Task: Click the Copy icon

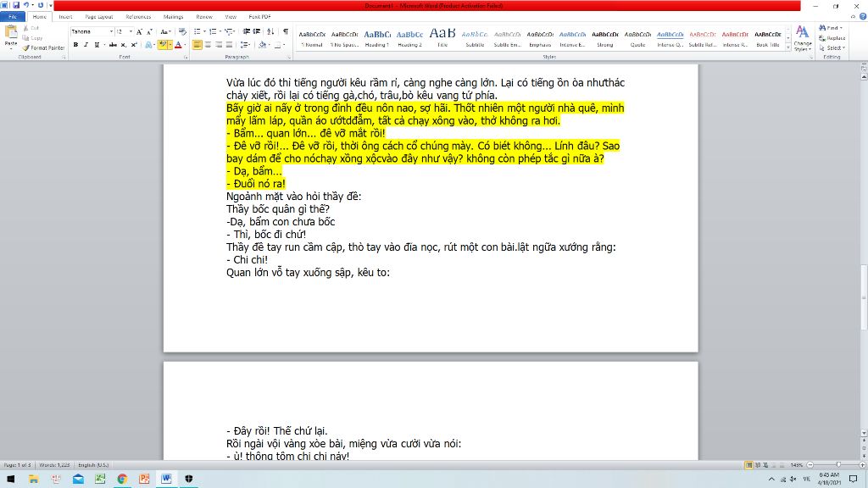Action: coord(26,38)
